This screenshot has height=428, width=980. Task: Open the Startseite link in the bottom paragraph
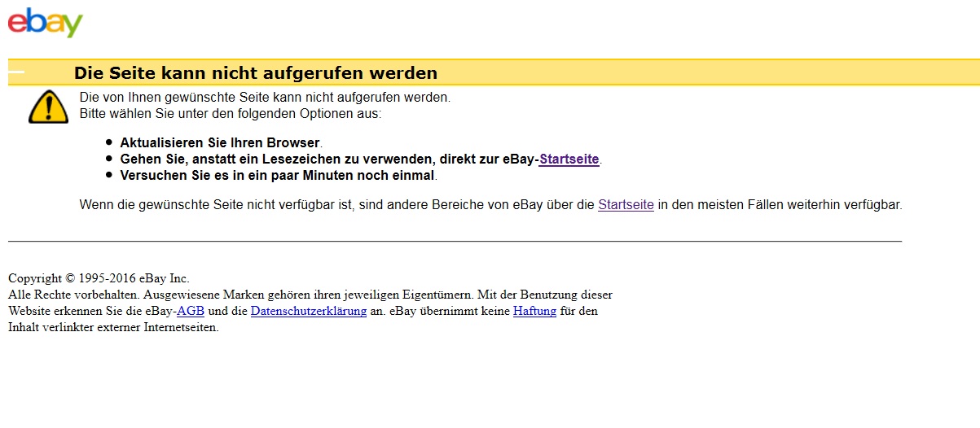pos(626,205)
